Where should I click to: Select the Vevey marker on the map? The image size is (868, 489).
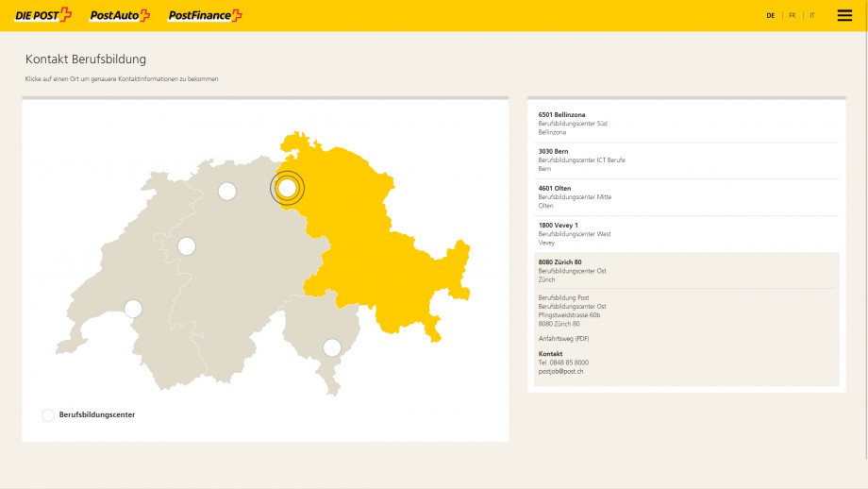(x=133, y=309)
